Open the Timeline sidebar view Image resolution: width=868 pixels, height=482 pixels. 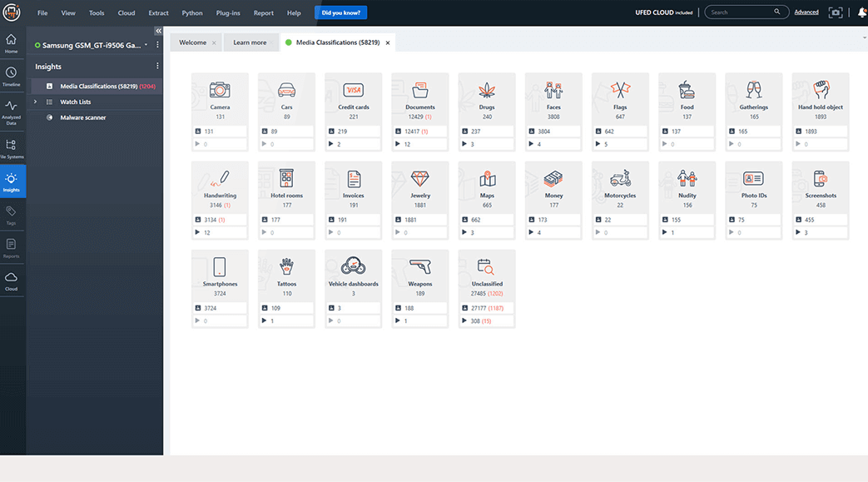coord(11,77)
